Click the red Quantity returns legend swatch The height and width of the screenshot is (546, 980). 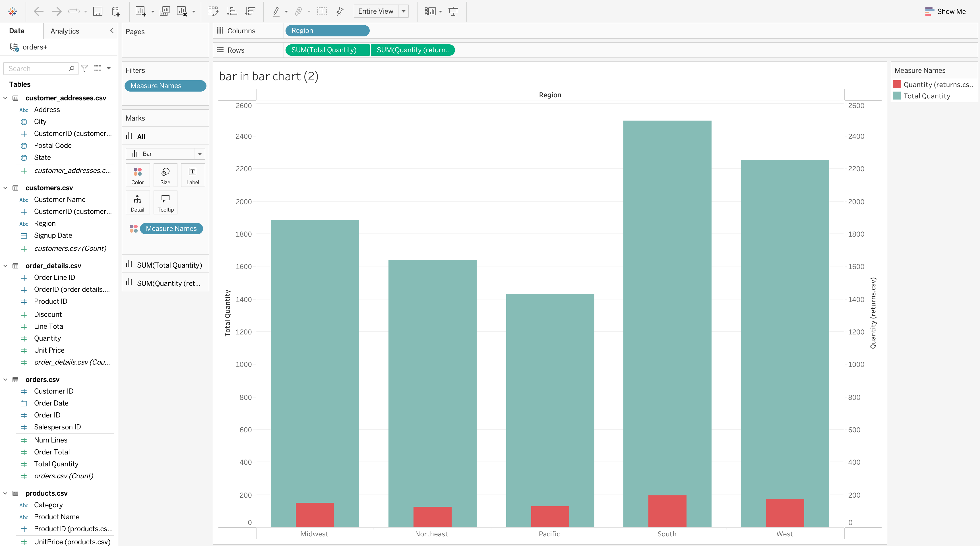(897, 84)
